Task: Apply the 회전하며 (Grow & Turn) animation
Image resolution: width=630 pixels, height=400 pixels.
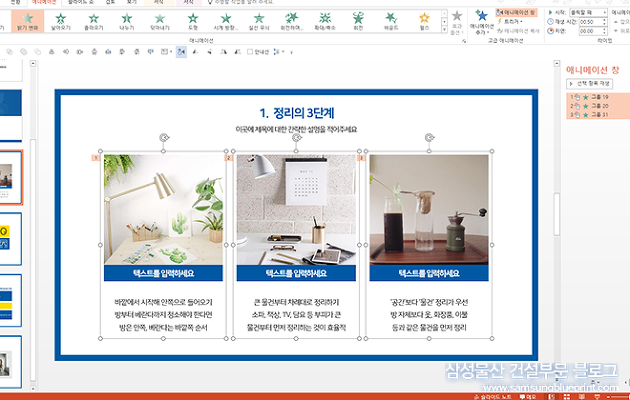Action: [292, 21]
